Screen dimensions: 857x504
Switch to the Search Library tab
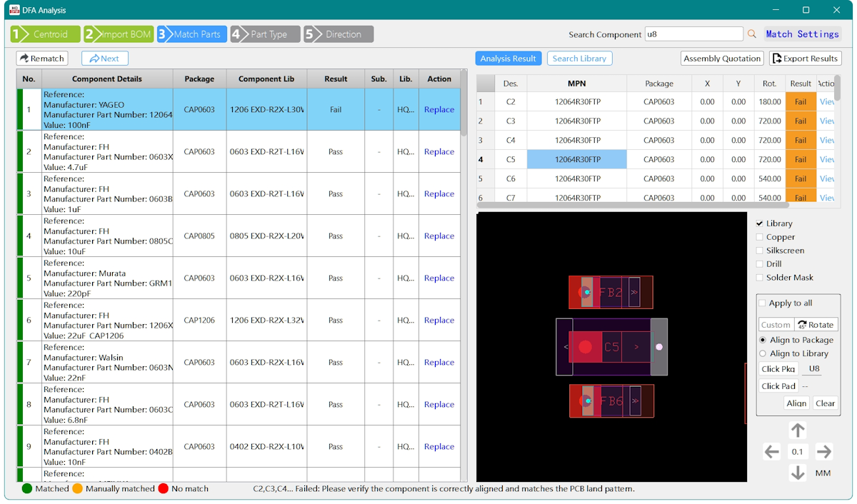pyautogui.click(x=579, y=58)
